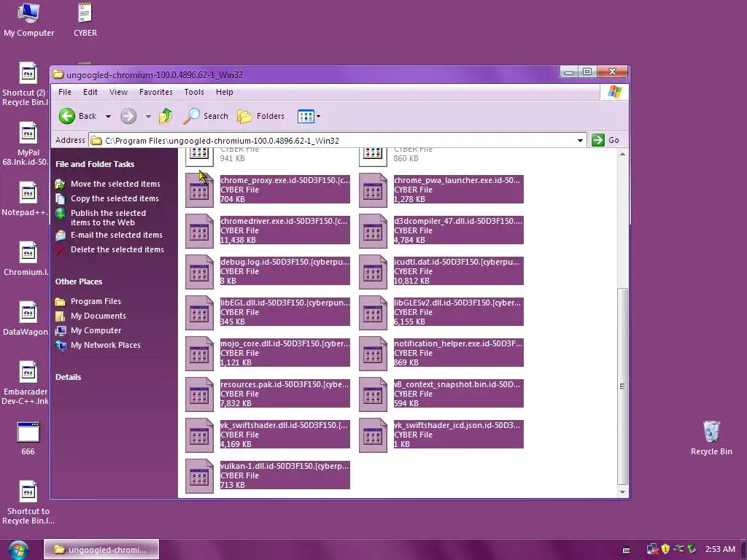
Task: Click the Forward arrow toolbar icon
Action: 128,116
